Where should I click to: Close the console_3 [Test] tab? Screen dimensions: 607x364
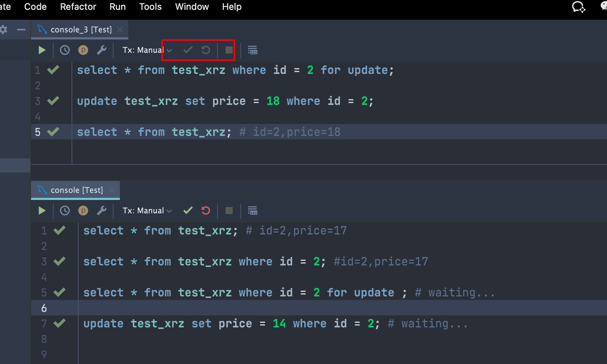pyautogui.click(x=120, y=30)
